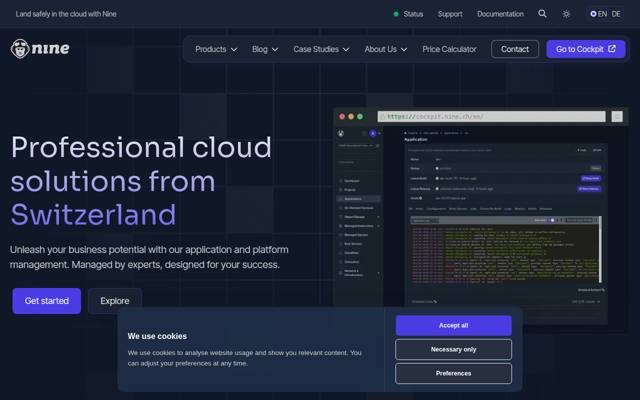Expand the Blog dropdown menu

(x=265, y=49)
